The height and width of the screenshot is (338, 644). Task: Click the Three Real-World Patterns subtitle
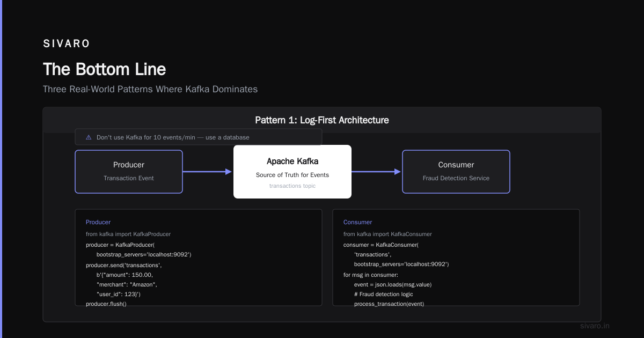click(150, 89)
